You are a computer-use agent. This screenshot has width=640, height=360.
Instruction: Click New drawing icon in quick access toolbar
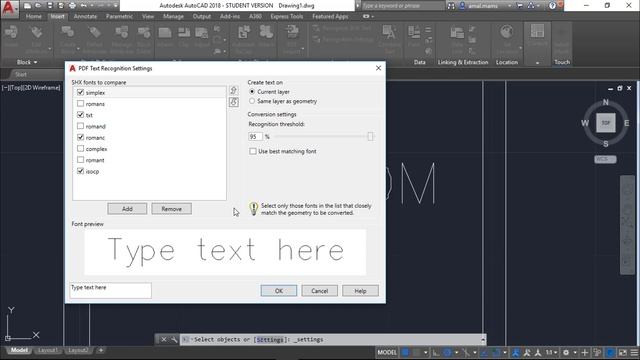27,6
